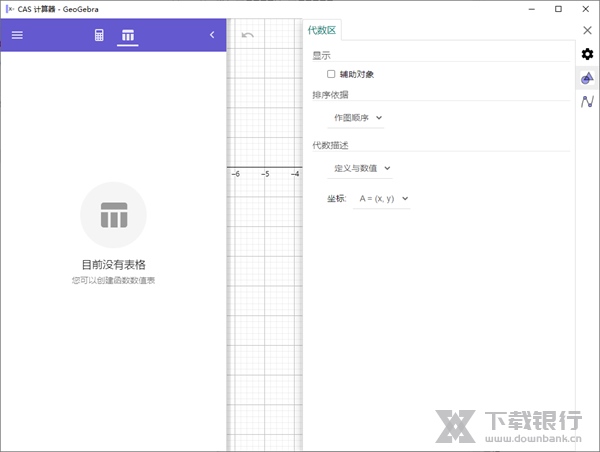Click the 坐标 label
This screenshot has width=600, height=452.
click(x=336, y=199)
